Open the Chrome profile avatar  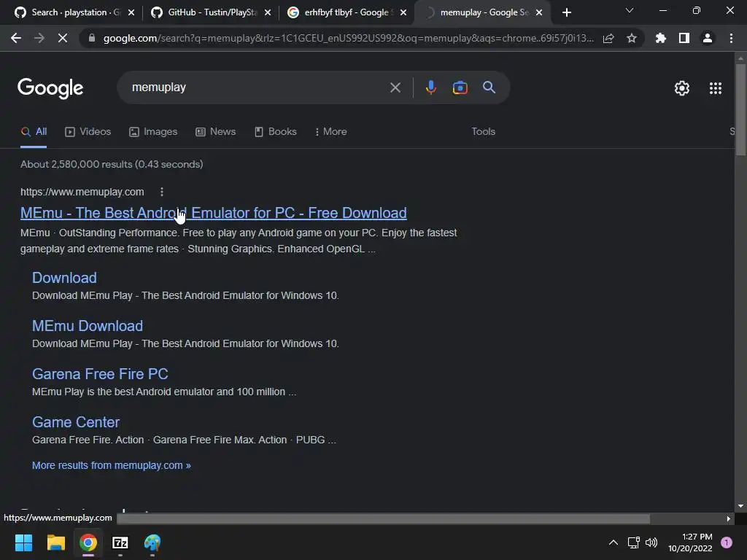(x=708, y=38)
